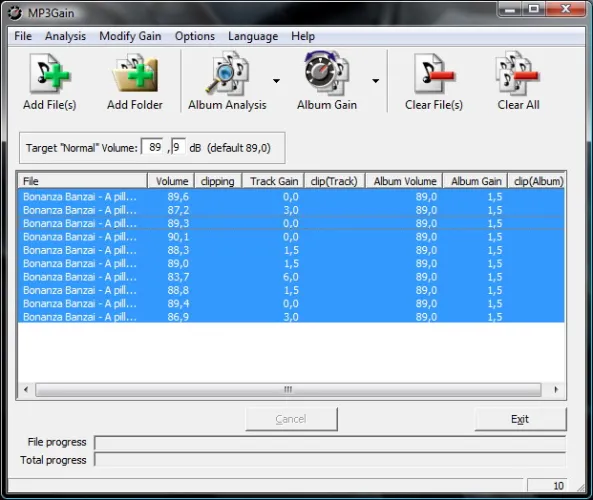Sort by the Volume column header
The width and height of the screenshot is (593, 500).
[x=171, y=181]
